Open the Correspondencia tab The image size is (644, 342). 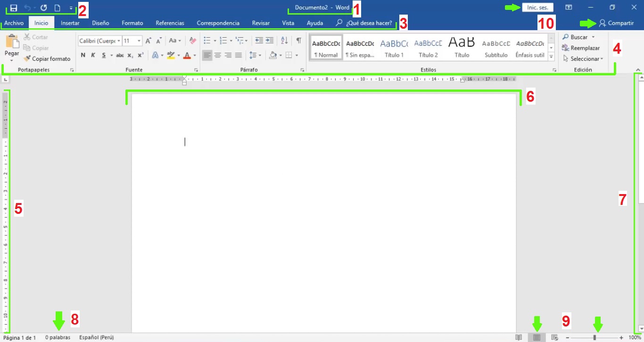(x=218, y=23)
